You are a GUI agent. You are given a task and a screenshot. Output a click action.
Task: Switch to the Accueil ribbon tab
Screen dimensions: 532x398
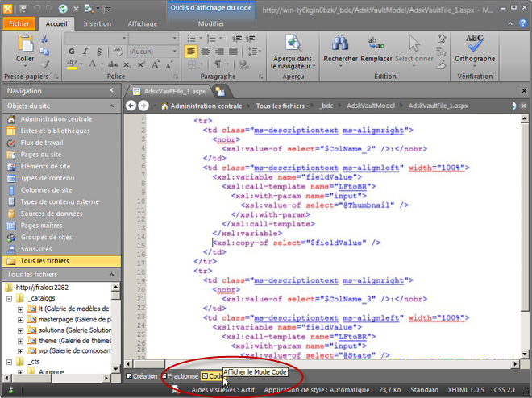(56, 23)
